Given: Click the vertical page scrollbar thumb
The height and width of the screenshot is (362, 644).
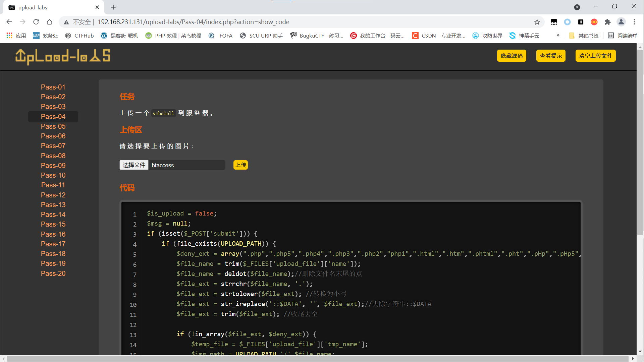Looking at the screenshot, I should coord(640,142).
